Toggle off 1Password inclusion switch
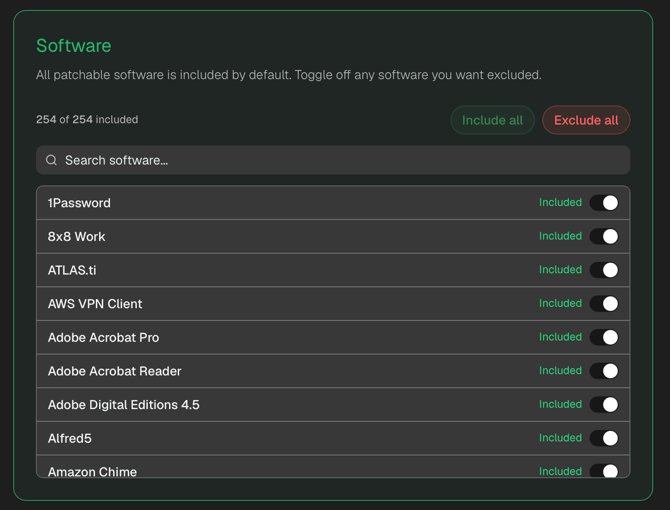Viewport: 670px width, 510px height. (x=604, y=203)
